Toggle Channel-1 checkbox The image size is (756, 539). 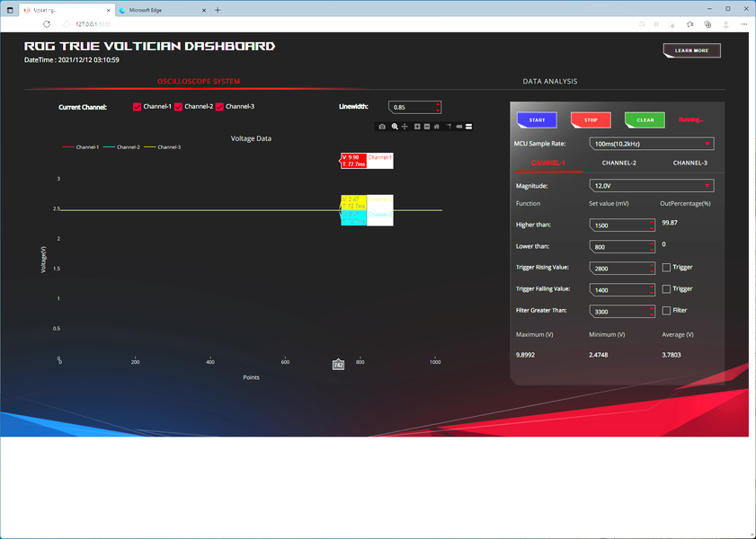point(137,107)
